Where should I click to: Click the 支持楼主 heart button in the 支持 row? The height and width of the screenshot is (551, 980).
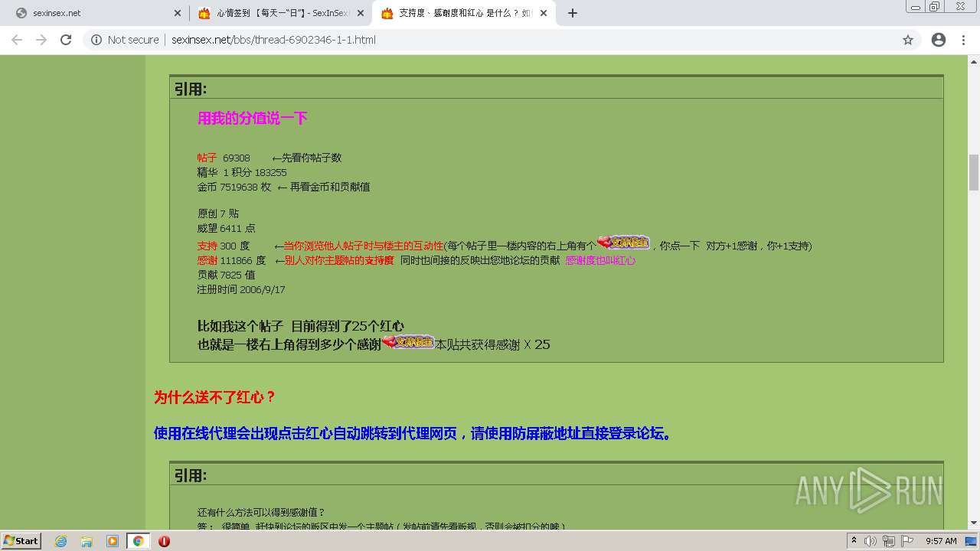tap(623, 243)
